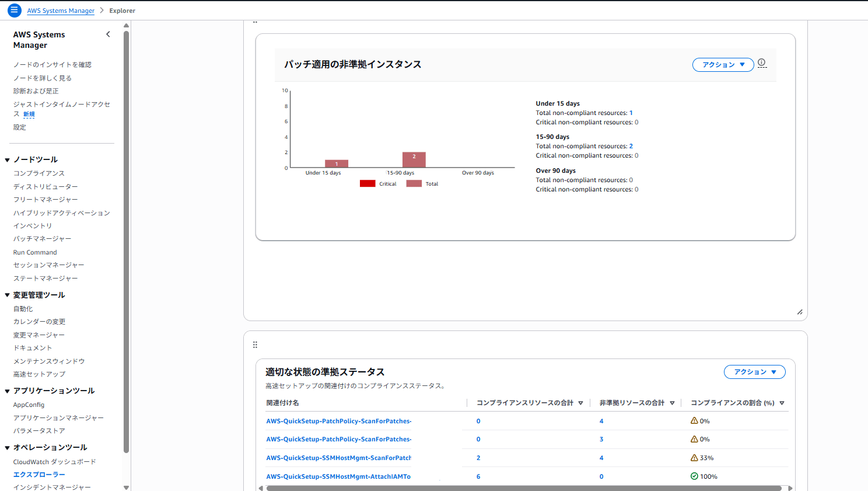Image resolution: width=868 pixels, height=491 pixels.
Task: Open コンプライアンス in the sidebar
Action: 39,173
